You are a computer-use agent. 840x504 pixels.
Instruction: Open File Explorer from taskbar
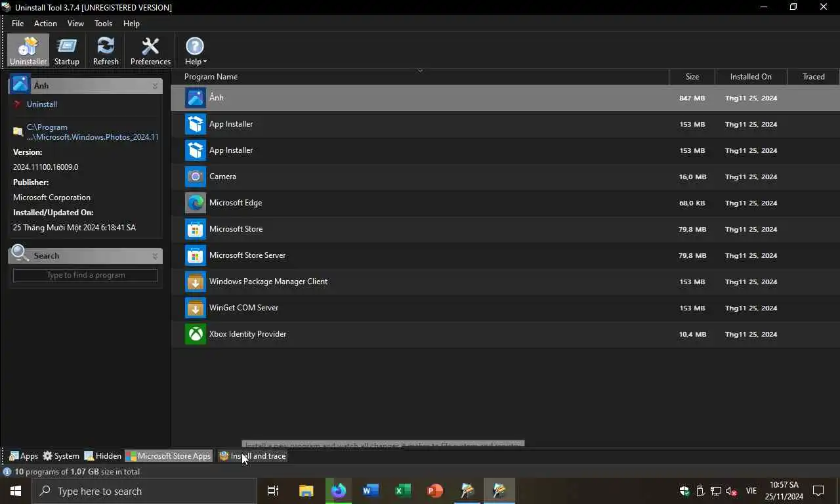point(306,491)
